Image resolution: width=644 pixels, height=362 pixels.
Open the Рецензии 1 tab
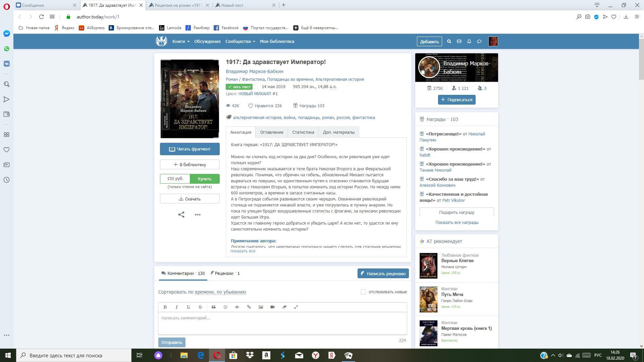pyautogui.click(x=225, y=274)
